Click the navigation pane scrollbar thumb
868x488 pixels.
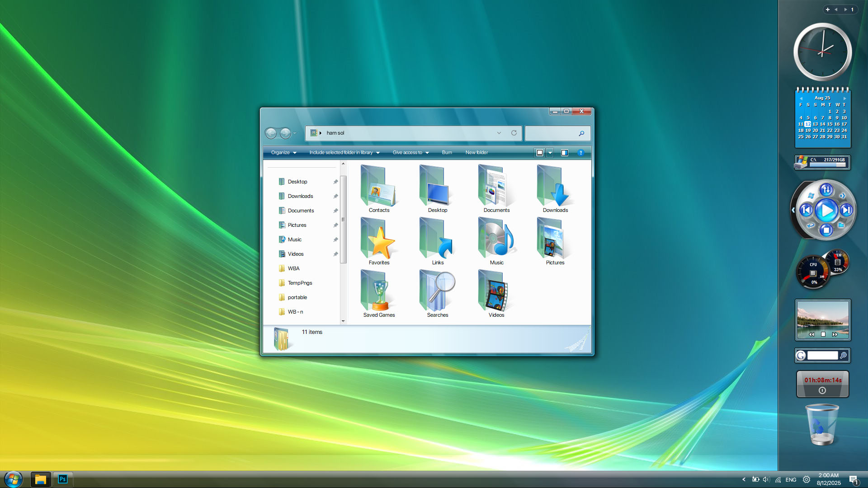point(343,219)
